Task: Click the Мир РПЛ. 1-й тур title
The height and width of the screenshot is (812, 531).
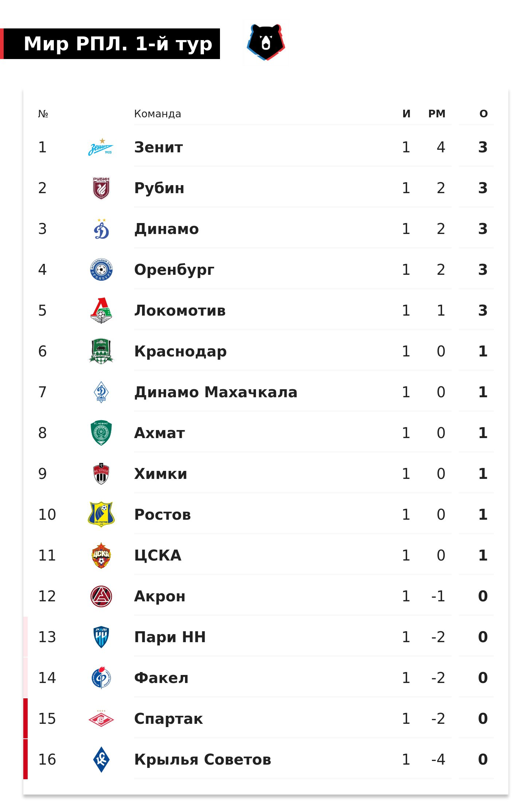Action: 118,44
